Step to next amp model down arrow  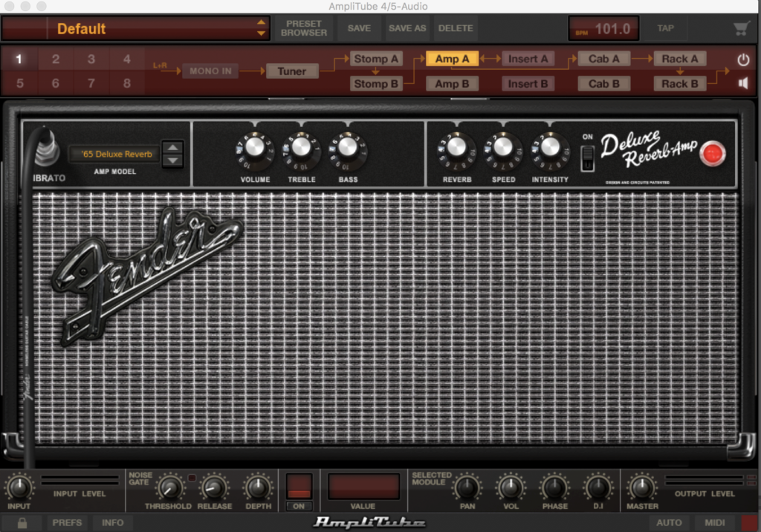point(172,160)
